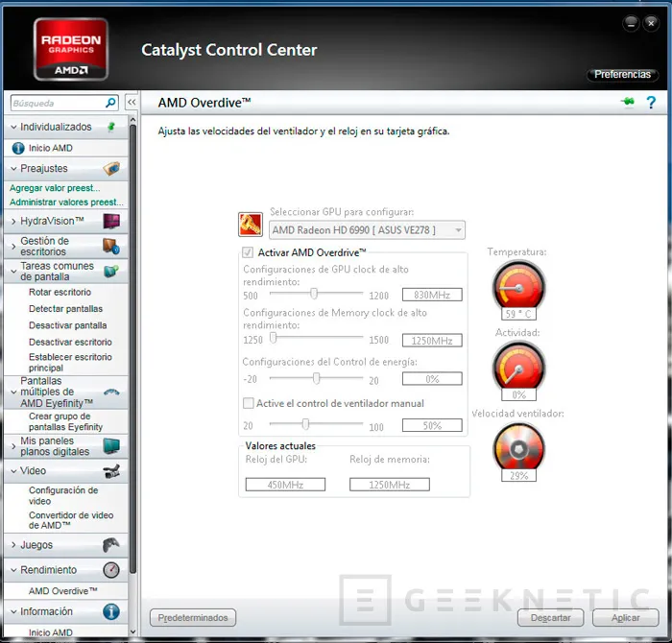Expand Mis paneles planos digitales section
This screenshot has width=672, height=643.
click(13, 446)
